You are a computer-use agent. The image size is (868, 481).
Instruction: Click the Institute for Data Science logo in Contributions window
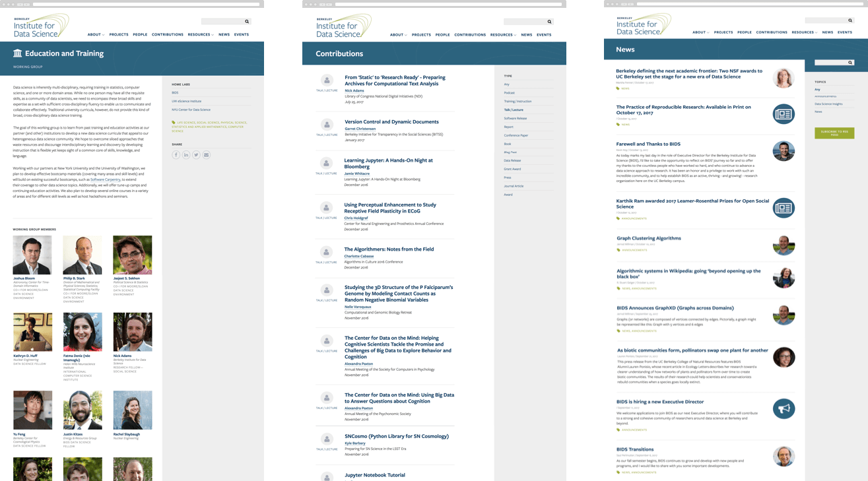[343, 26]
